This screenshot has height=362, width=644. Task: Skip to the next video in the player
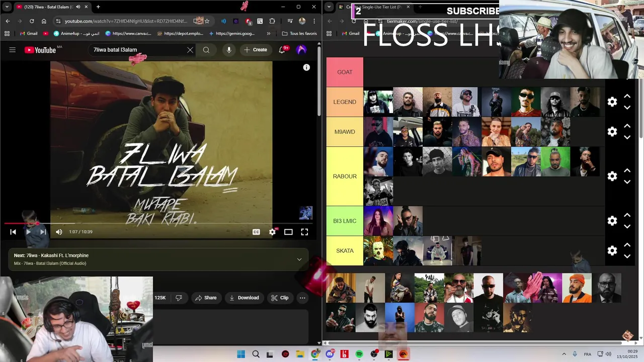tap(43, 232)
